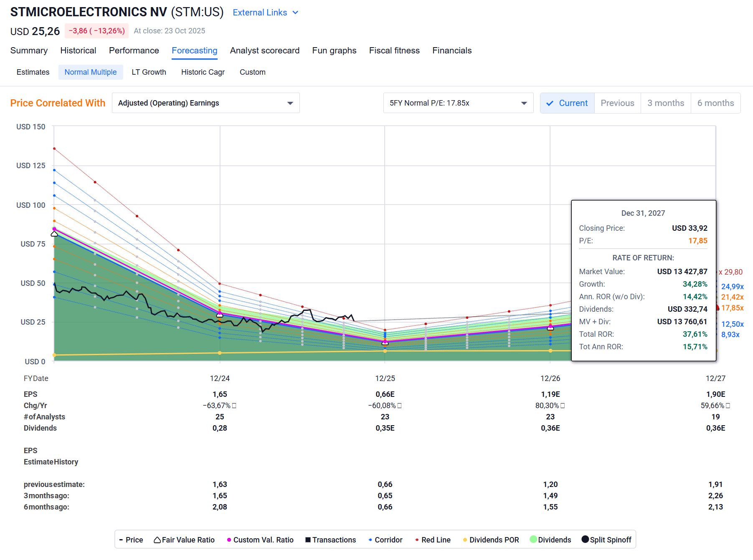Viewport: 753px width, 560px height.
Task: Expand the External Links menu
Action: tap(266, 13)
